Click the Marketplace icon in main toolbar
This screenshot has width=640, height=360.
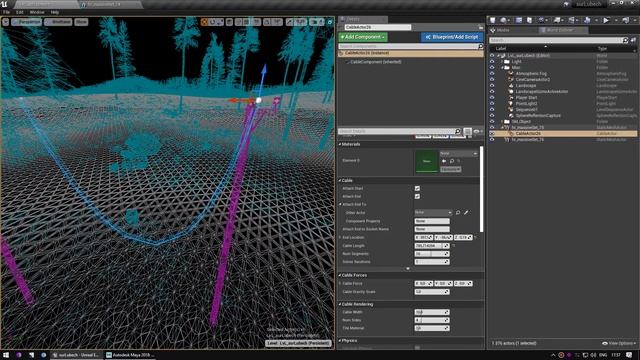coord(529,20)
